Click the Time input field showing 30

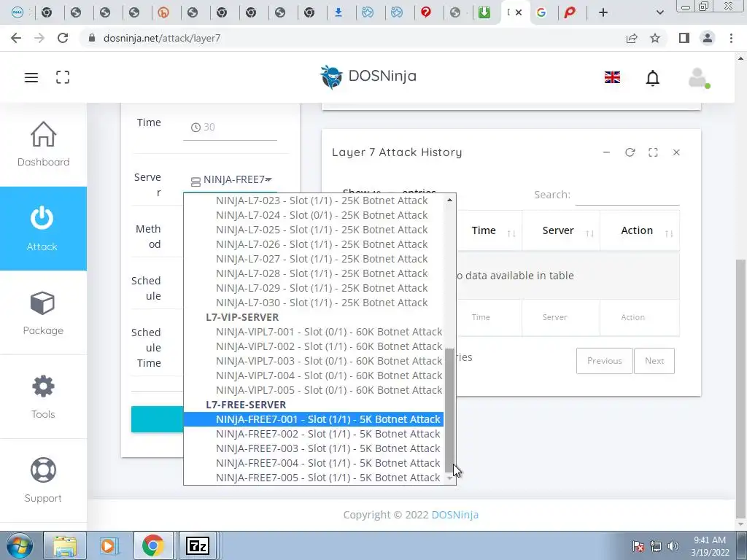point(230,128)
